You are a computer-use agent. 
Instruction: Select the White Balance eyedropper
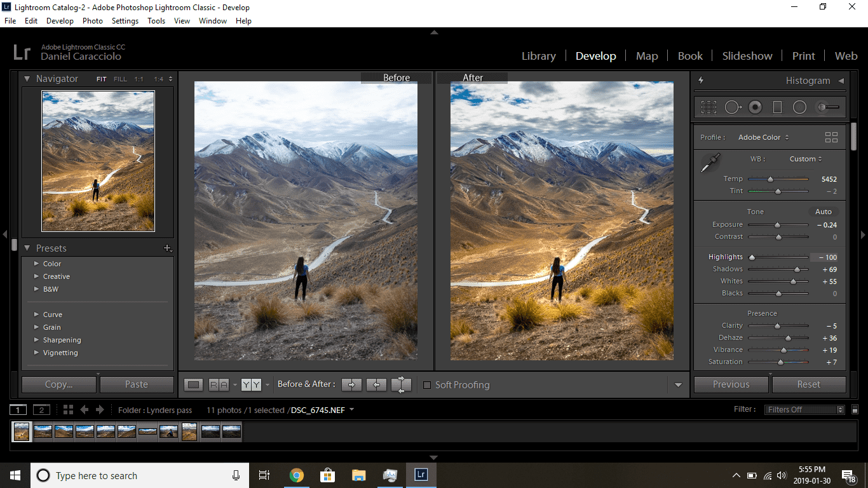coord(710,160)
